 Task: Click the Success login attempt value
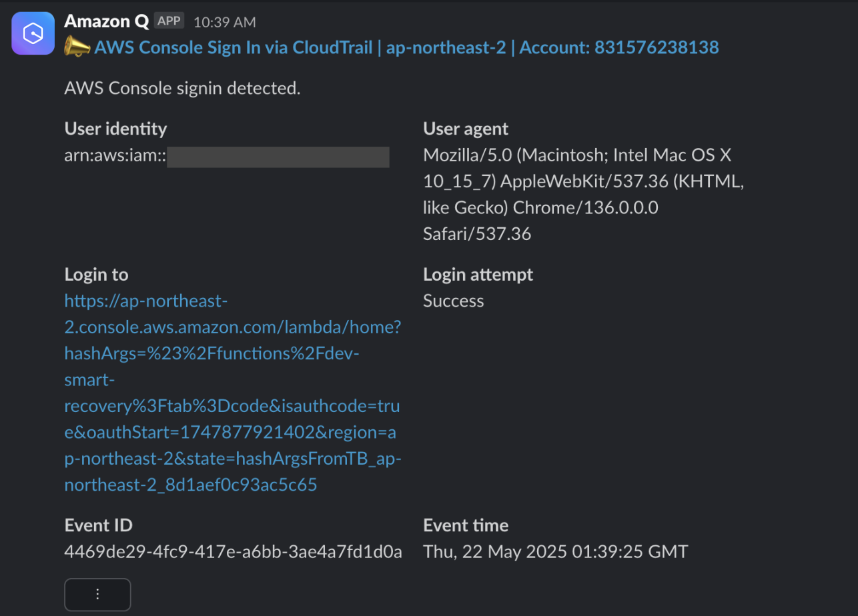tap(454, 301)
